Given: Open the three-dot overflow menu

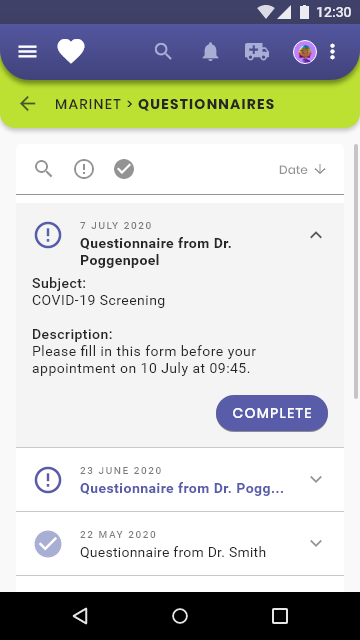Looking at the screenshot, I should pos(333,52).
